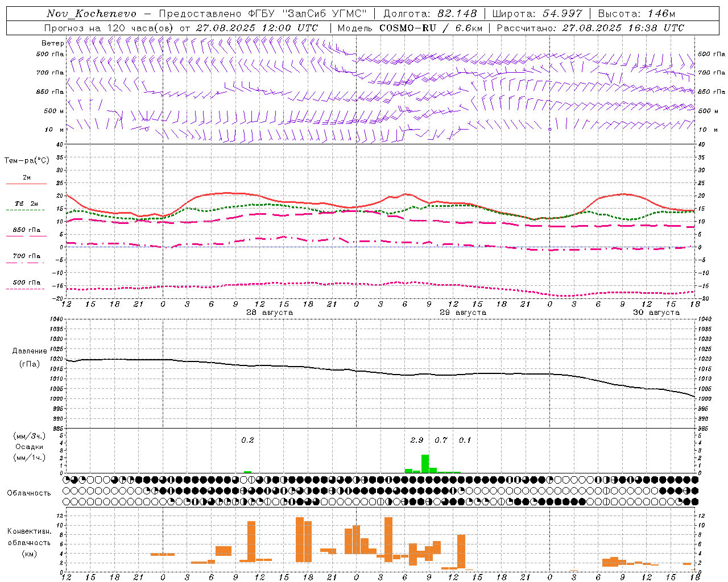The width and height of the screenshot is (728, 582).
Task: Click the station name "Nov_Kochenevo" in the header
Action: pyautogui.click(x=92, y=14)
